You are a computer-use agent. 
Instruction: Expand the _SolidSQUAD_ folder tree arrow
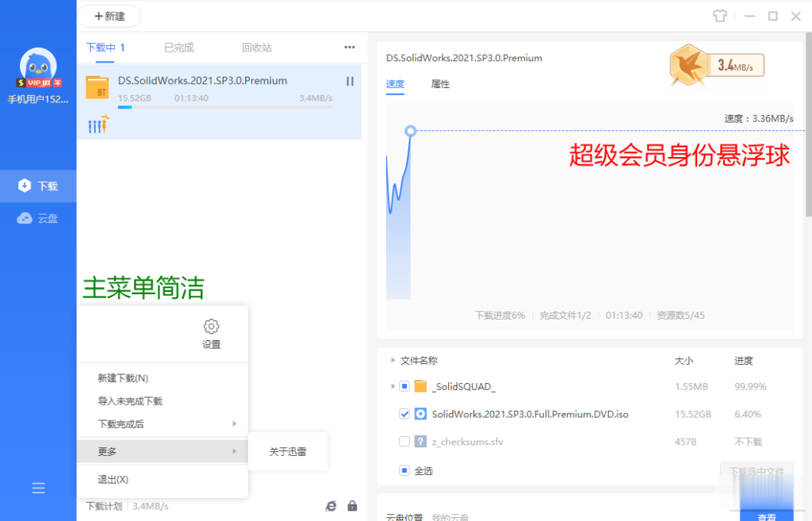coord(393,386)
